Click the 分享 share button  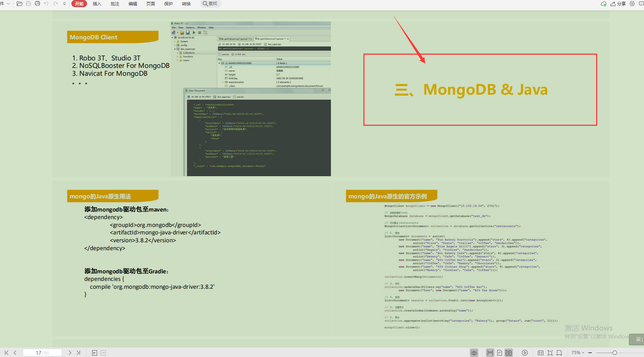click(x=618, y=4)
